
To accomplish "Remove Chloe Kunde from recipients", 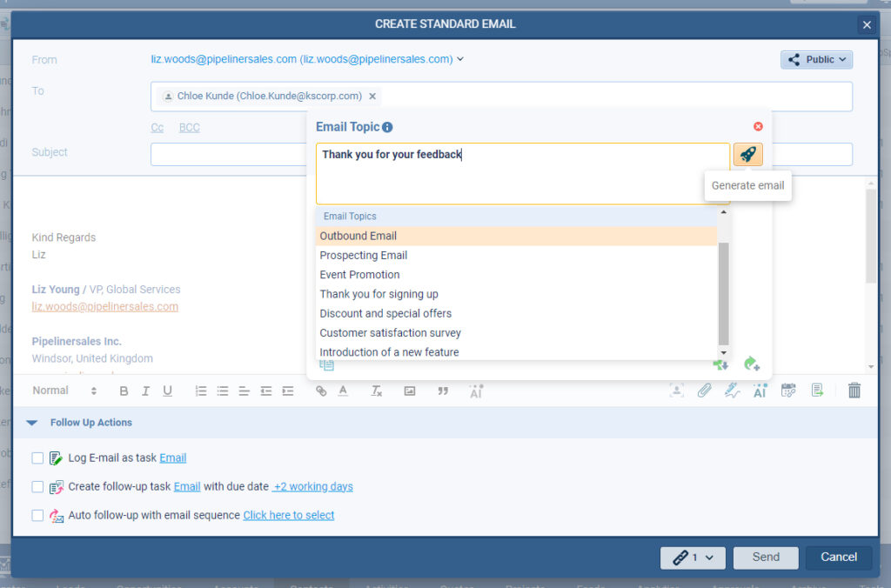I will point(372,97).
